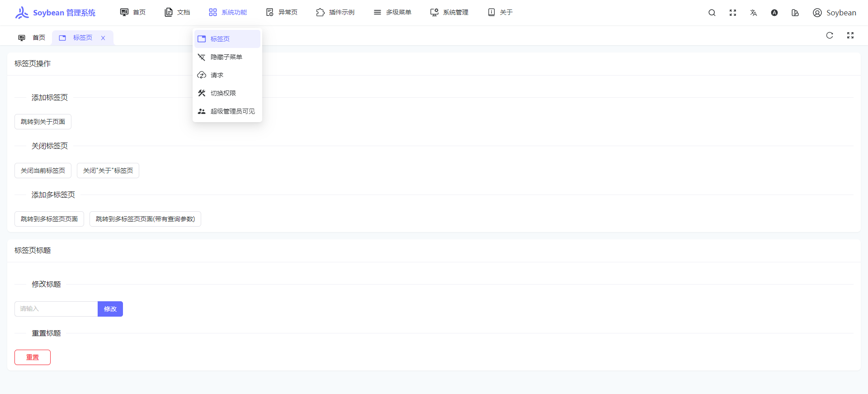Click the 标签页操作 card heading
The width and height of the screenshot is (868, 394).
[x=33, y=64]
